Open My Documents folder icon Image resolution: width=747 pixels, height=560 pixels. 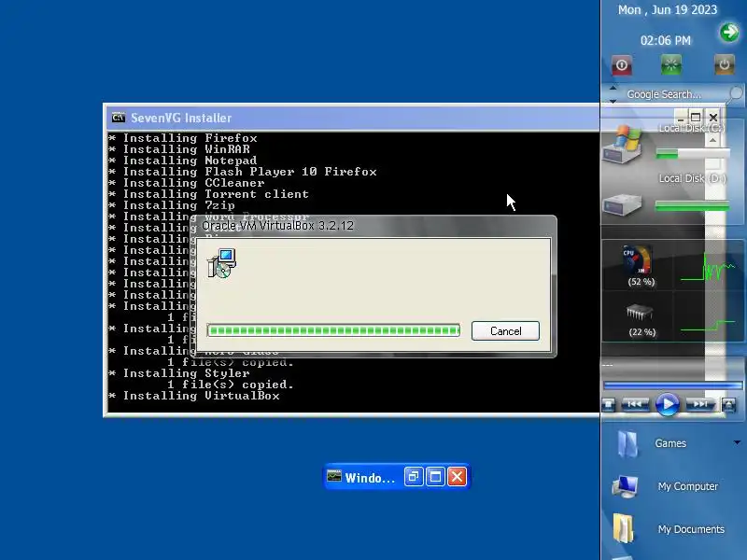point(623,528)
